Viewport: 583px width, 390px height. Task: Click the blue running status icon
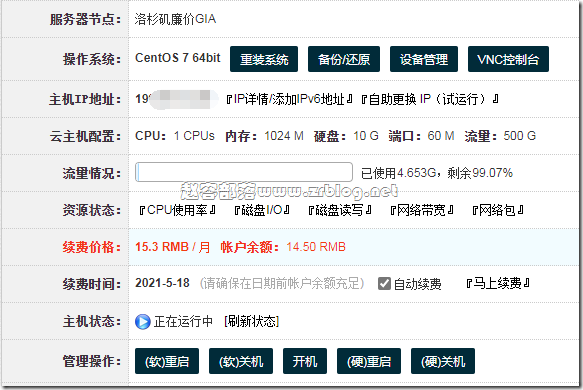(143, 322)
